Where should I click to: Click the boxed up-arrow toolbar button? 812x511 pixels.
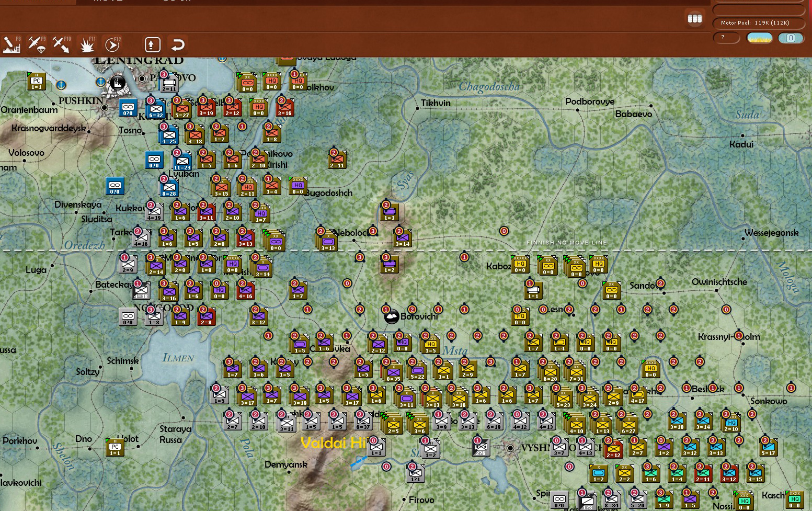tap(152, 44)
